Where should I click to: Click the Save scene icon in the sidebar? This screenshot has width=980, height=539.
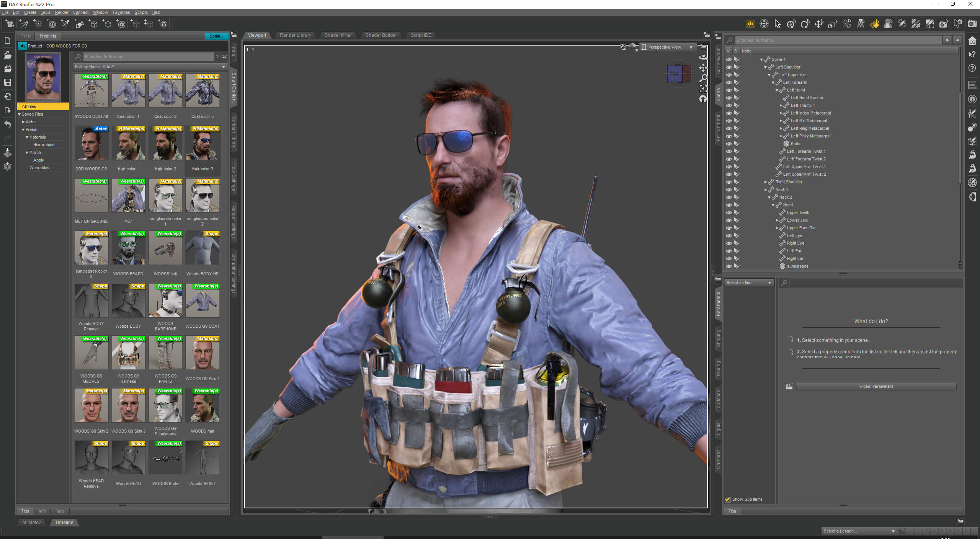point(7,82)
